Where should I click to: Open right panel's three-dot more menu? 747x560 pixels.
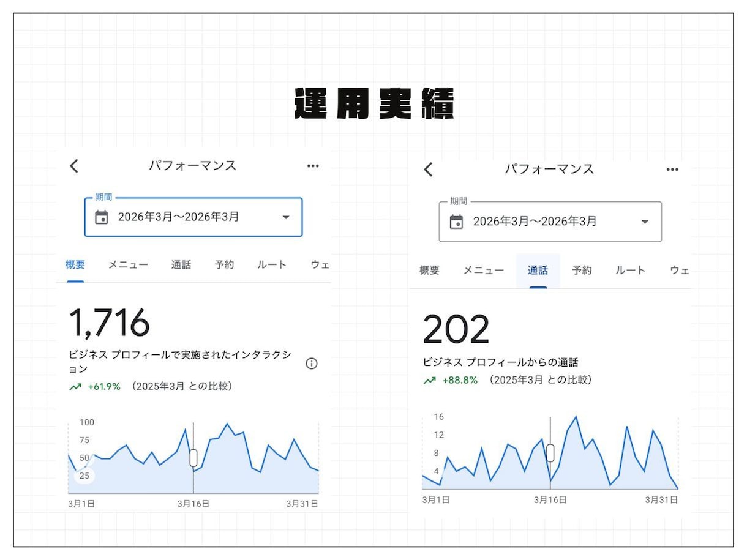pyautogui.click(x=672, y=170)
